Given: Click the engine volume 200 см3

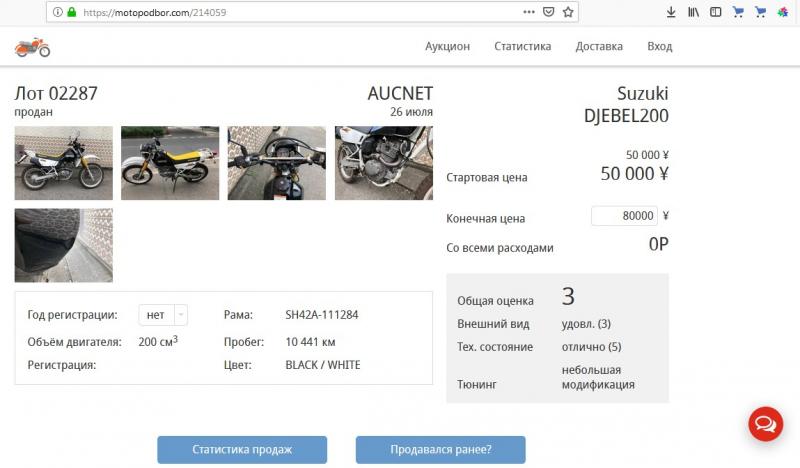Looking at the screenshot, I should coord(158,341).
